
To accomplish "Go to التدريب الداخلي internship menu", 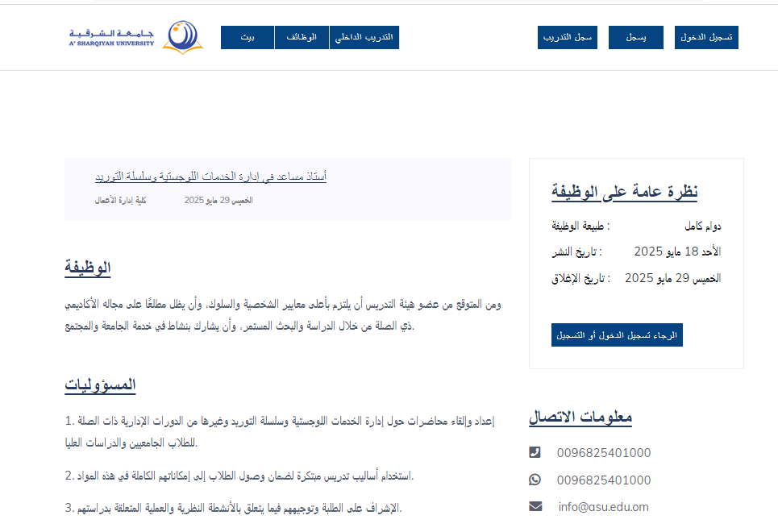I will [364, 37].
